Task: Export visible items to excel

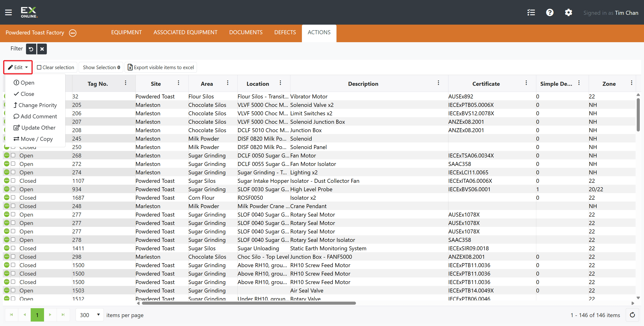Action: [161, 67]
